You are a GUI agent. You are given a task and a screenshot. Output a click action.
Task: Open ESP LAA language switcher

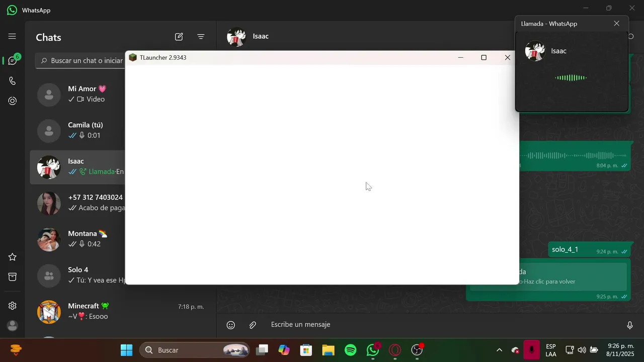[551, 350]
